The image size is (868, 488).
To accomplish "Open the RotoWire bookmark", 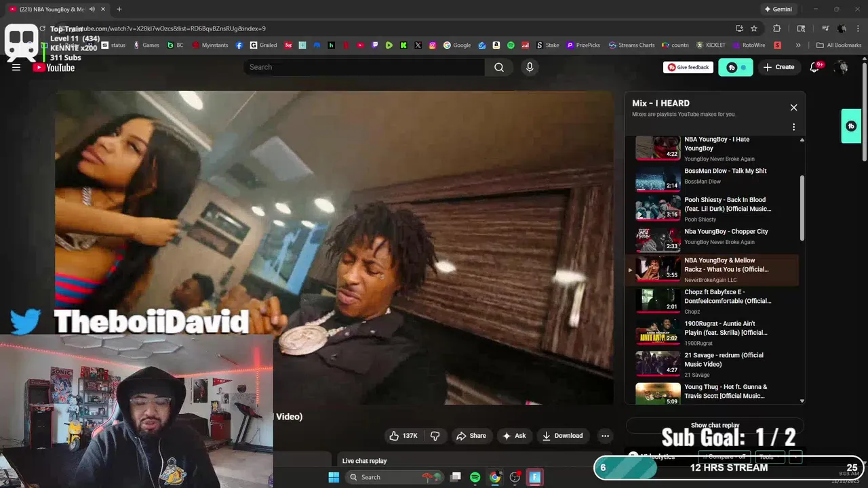I will click(749, 45).
